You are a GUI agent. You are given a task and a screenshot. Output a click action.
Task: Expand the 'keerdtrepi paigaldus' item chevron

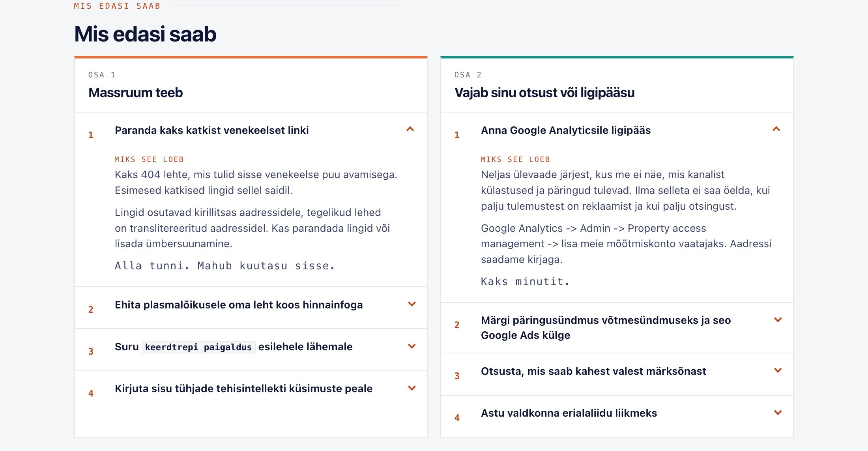[412, 346]
